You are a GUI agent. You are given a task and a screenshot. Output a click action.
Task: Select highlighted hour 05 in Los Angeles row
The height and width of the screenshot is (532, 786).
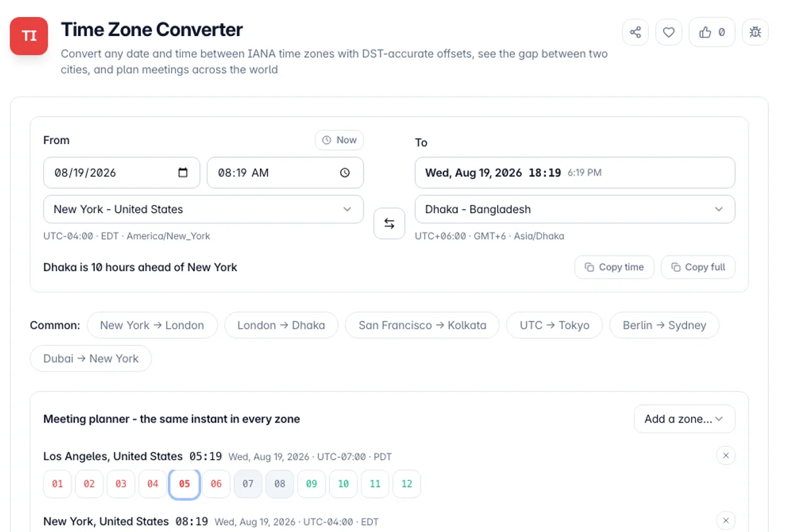point(185,484)
